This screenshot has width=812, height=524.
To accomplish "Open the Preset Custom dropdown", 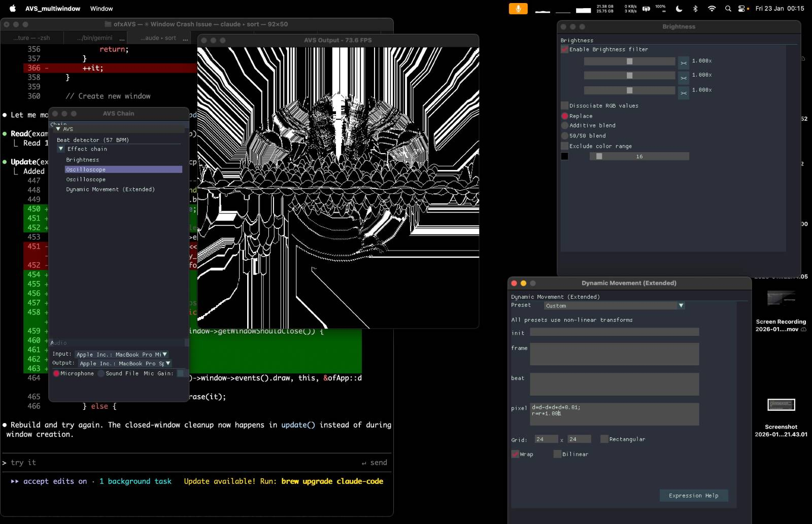I will pyautogui.click(x=614, y=306).
